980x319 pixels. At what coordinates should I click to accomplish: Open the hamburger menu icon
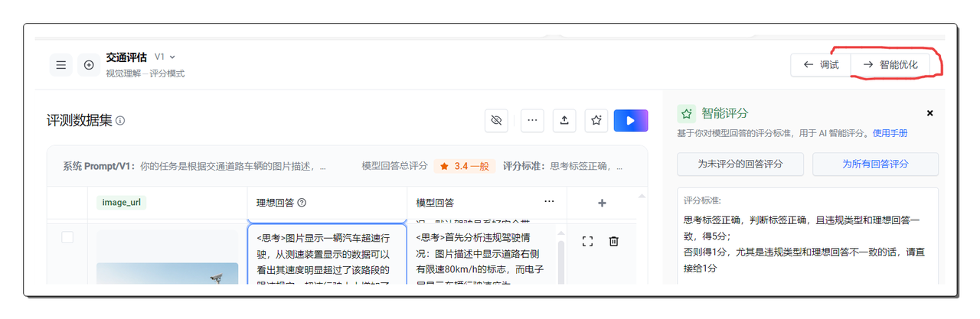point(61,65)
